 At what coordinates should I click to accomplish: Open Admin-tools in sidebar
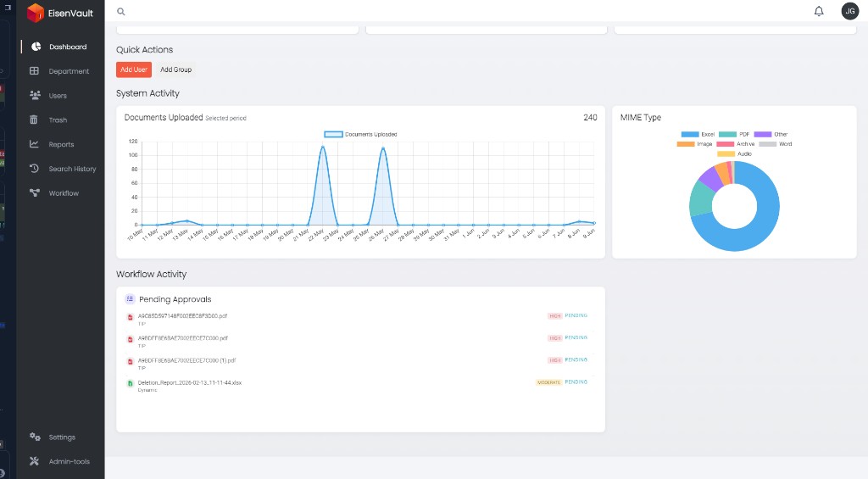click(x=70, y=461)
